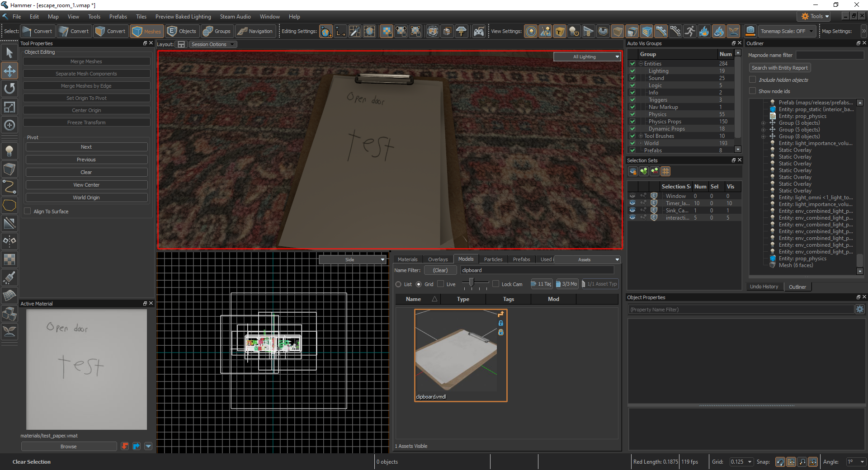This screenshot has height=470, width=868.
Task: Open the Prefabs menu
Action: click(118, 17)
